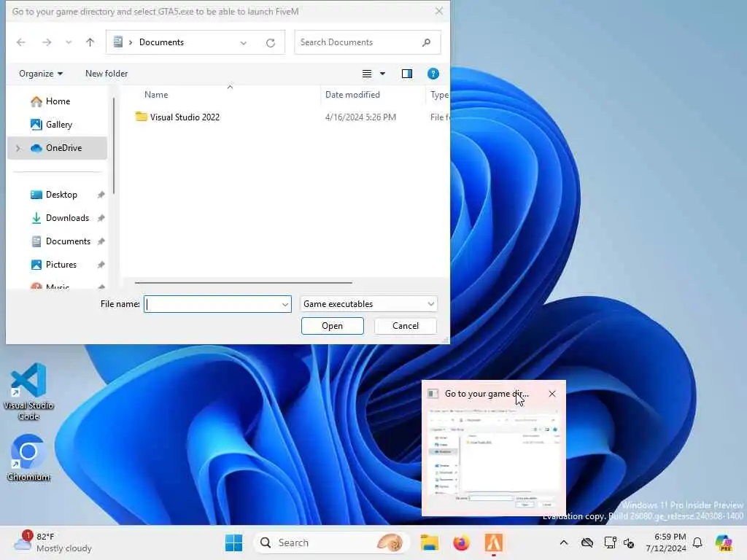Expand the OneDrive tree node
The height and width of the screenshot is (560, 747).
(x=18, y=148)
